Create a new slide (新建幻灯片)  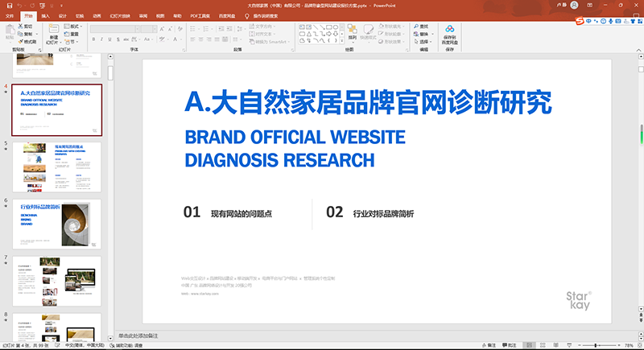(53, 35)
